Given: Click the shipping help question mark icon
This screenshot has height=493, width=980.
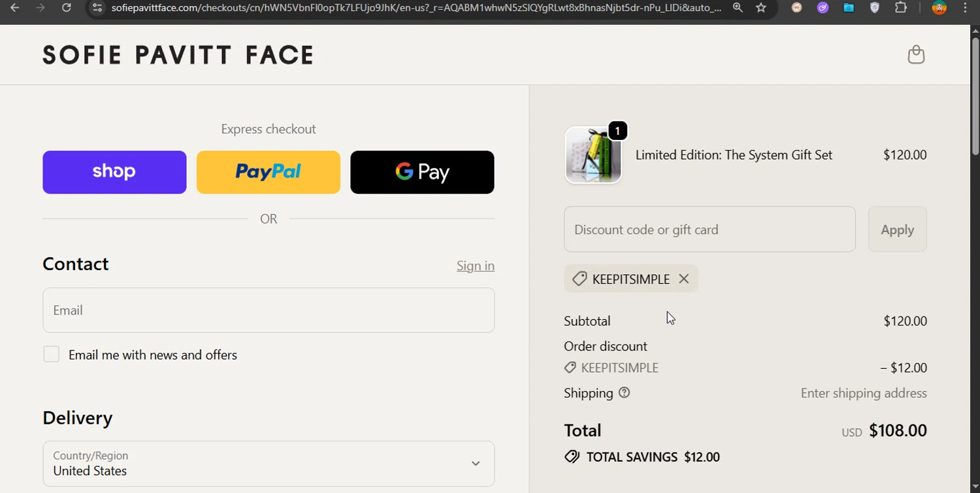Looking at the screenshot, I should [625, 393].
